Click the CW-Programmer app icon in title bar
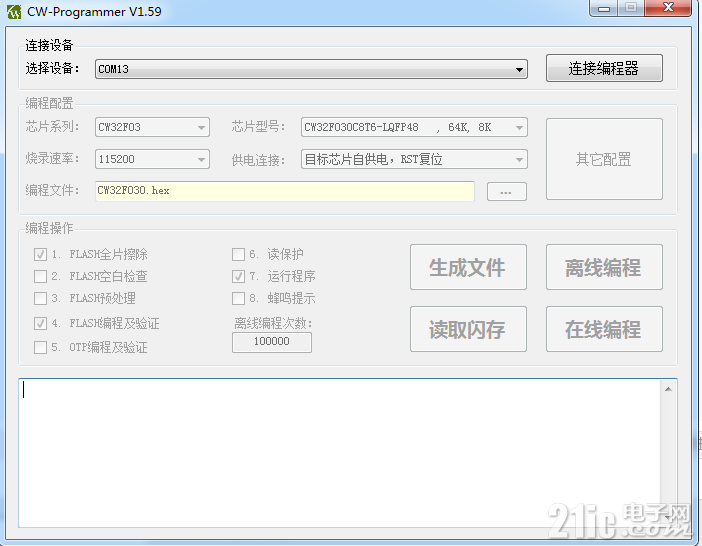Viewport: 702px width, 546px height. pyautogui.click(x=14, y=12)
